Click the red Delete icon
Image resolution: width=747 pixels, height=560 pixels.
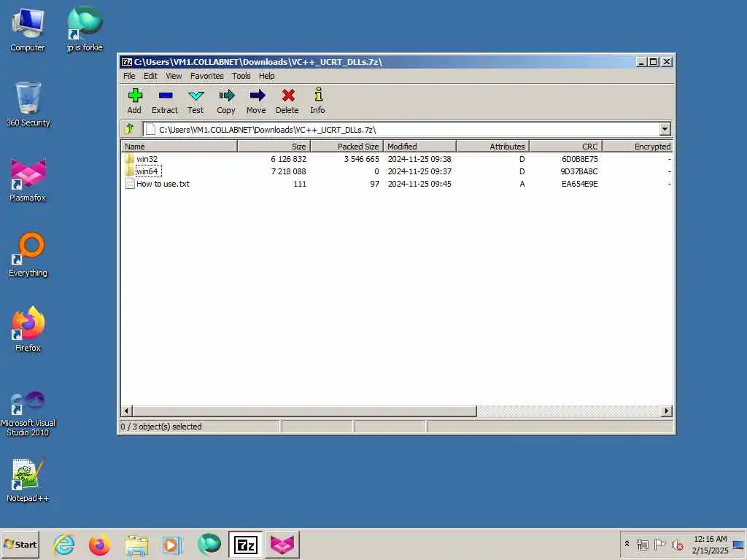click(x=287, y=96)
